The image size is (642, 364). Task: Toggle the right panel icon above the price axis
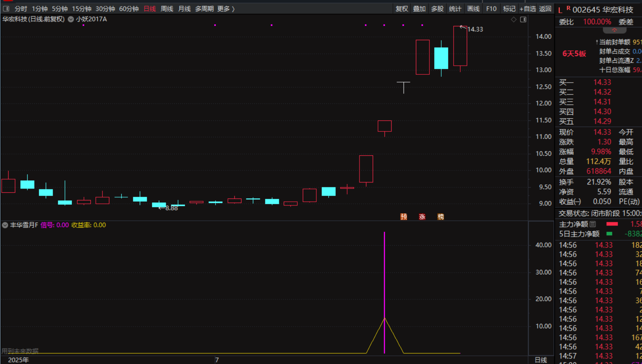tap(523, 19)
